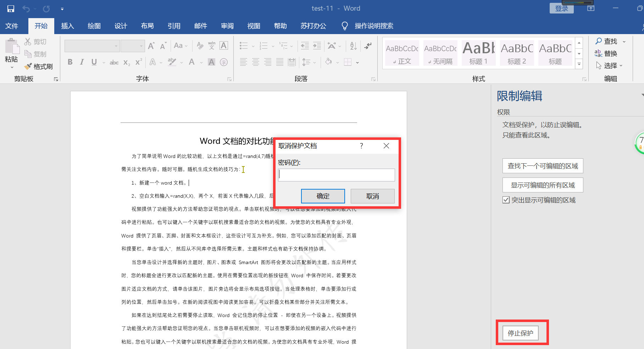
Task: Click the Grow Font icon
Action: [151, 46]
